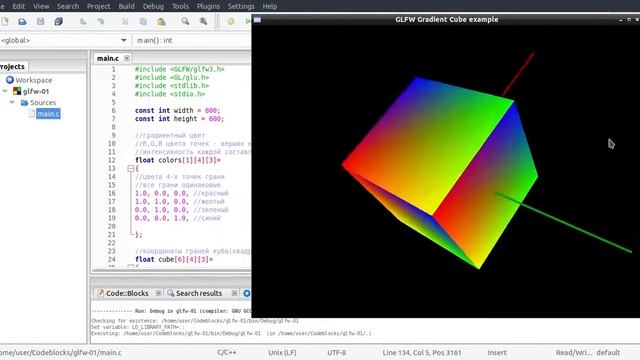This screenshot has width=640, height=360.
Task: Select the Sources folder row
Action: (x=43, y=102)
